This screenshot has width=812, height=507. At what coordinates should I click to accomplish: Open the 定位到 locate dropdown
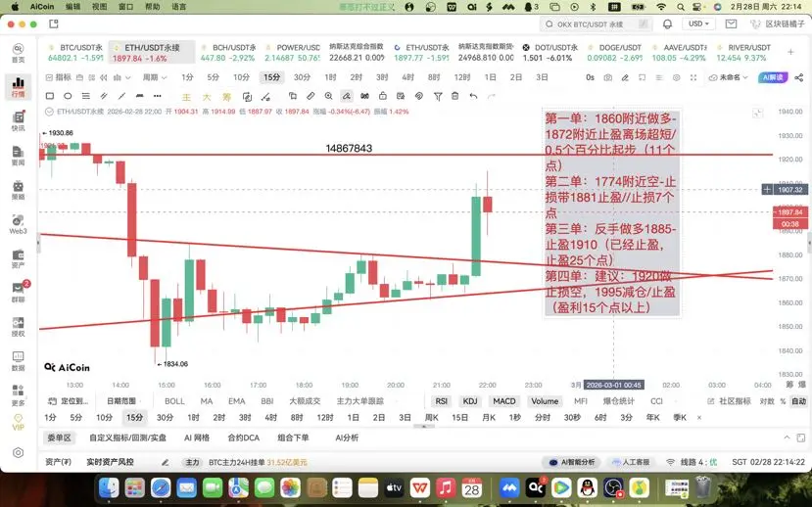click(68, 401)
